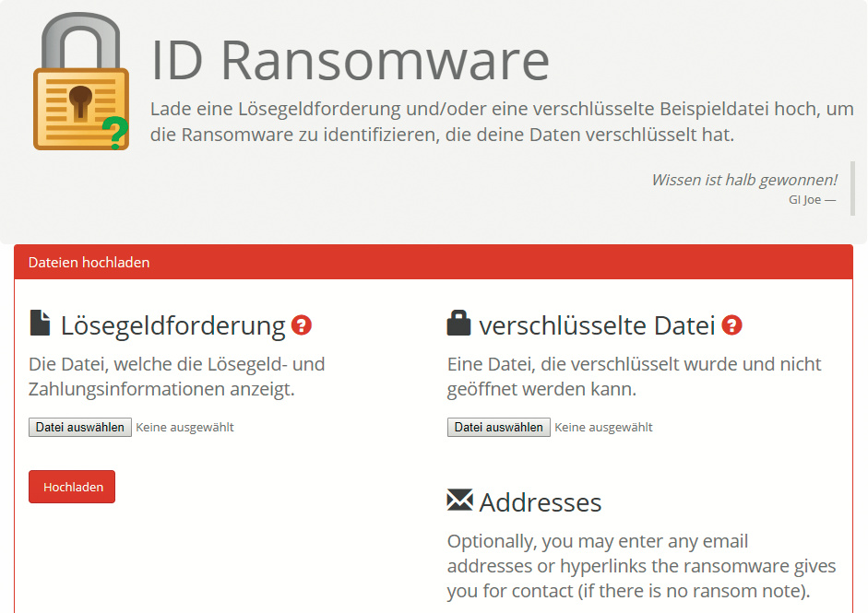Screen dimensions: 868x613
Task: Open the red help icon next to verschlüsselte Datei
Action: pyautogui.click(x=732, y=325)
